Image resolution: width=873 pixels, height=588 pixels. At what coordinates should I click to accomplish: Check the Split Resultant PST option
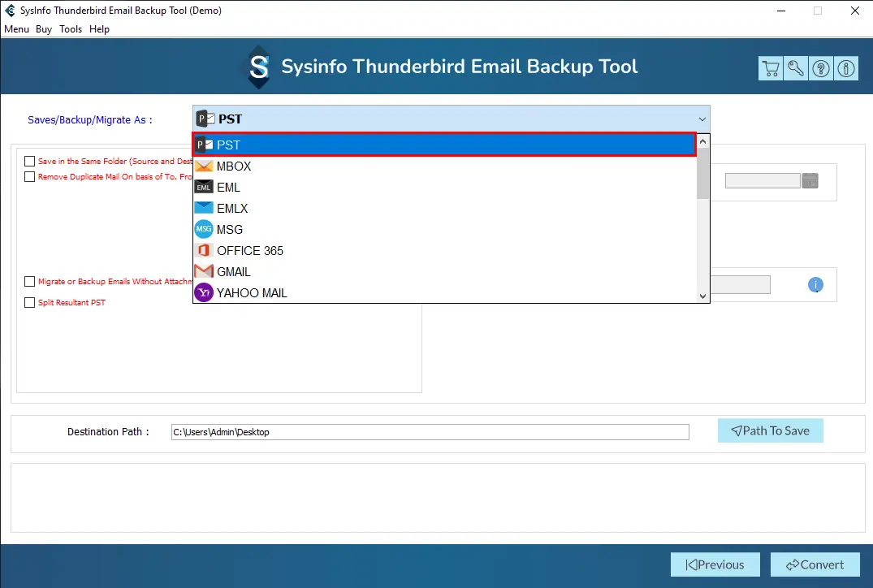30,303
